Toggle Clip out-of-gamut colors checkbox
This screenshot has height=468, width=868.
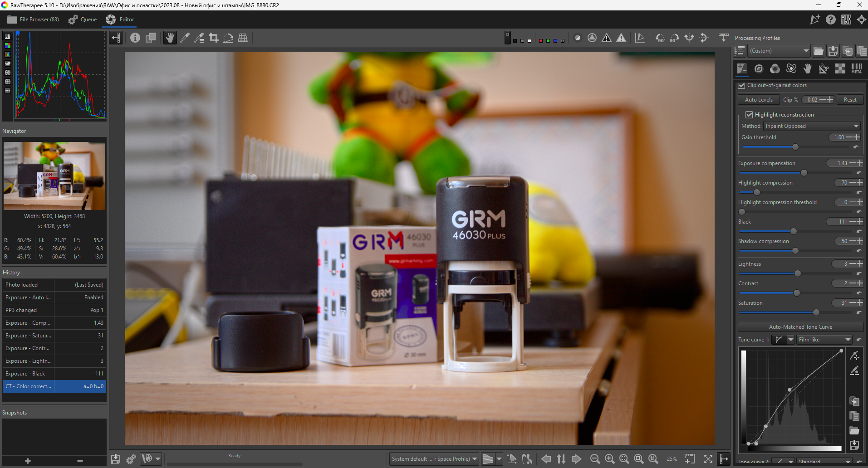742,85
